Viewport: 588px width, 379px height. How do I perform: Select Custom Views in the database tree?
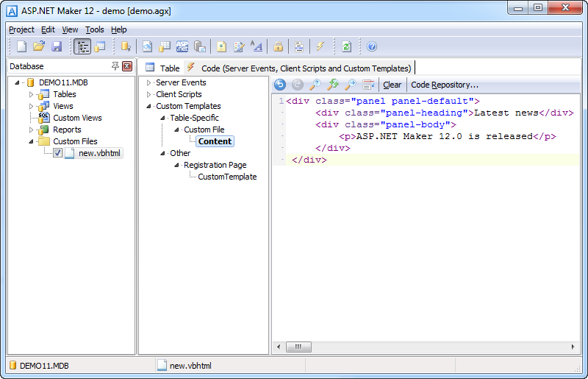(x=77, y=118)
